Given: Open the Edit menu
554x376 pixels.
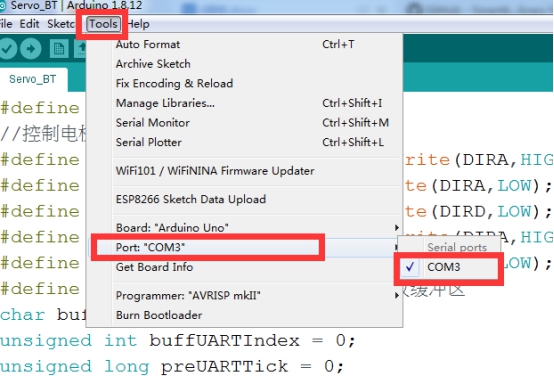Looking at the screenshot, I should [29, 24].
